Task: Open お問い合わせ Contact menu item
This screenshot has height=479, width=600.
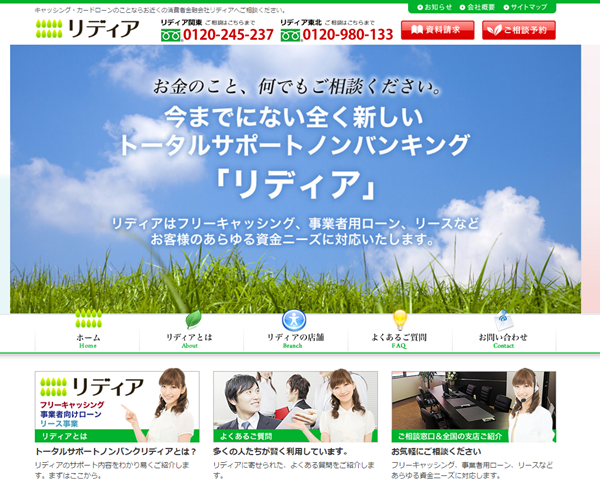Action: pos(503,340)
